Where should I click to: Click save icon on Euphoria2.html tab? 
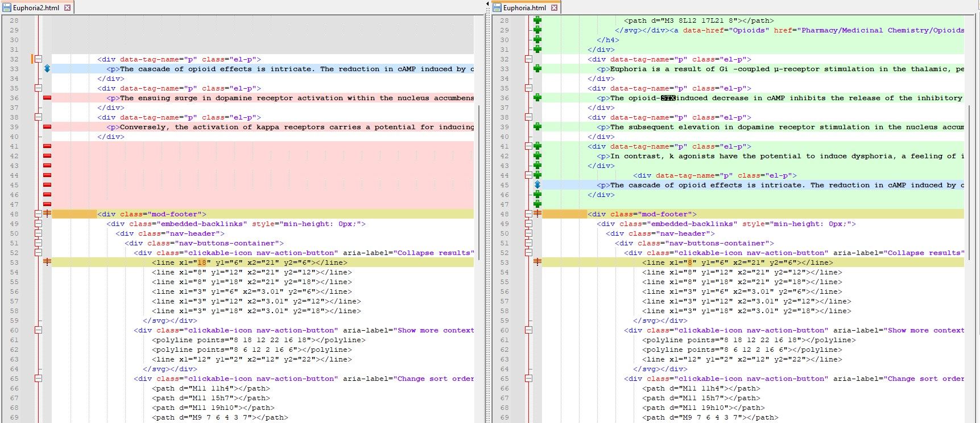7,8
